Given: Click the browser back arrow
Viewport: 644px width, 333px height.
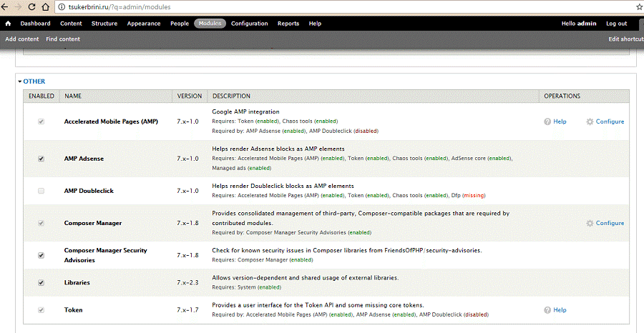Looking at the screenshot, I should pyautogui.click(x=4, y=7).
